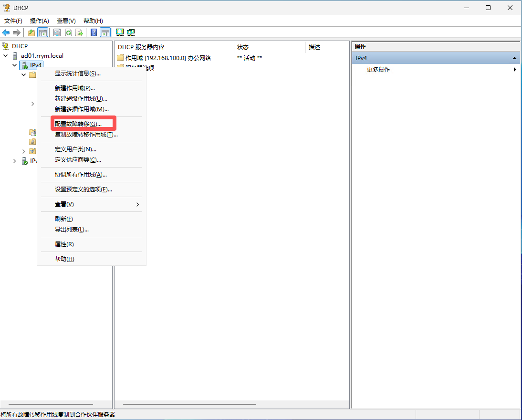
Task: Collapse the ad01.rrym.local server node
Action: click(x=6, y=56)
